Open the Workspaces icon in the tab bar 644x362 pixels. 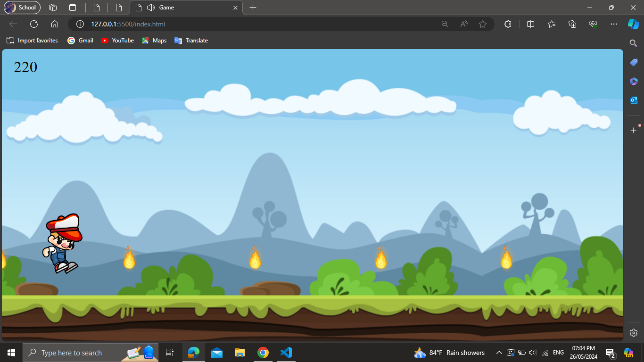[x=53, y=8]
